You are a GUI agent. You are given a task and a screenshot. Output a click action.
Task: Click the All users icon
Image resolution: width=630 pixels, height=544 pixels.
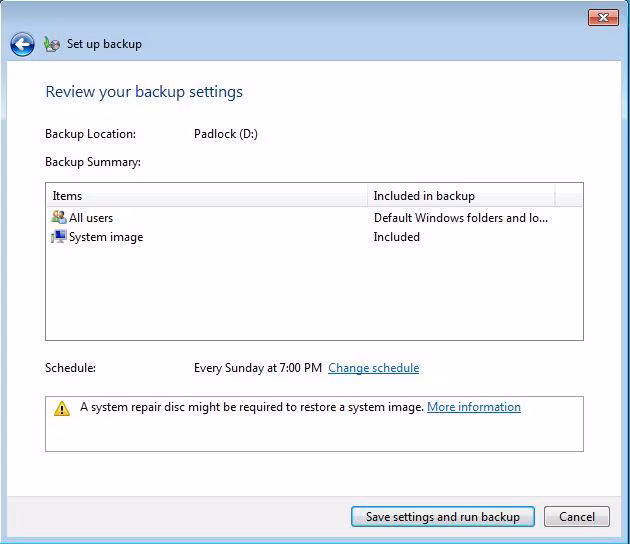pos(59,217)
